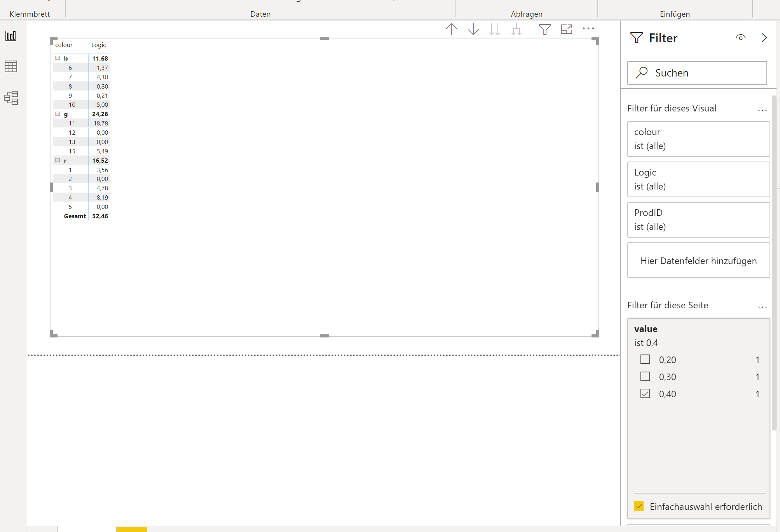Sort by the Logic column header
Viewport: 780px width, 532px height.
99,45
